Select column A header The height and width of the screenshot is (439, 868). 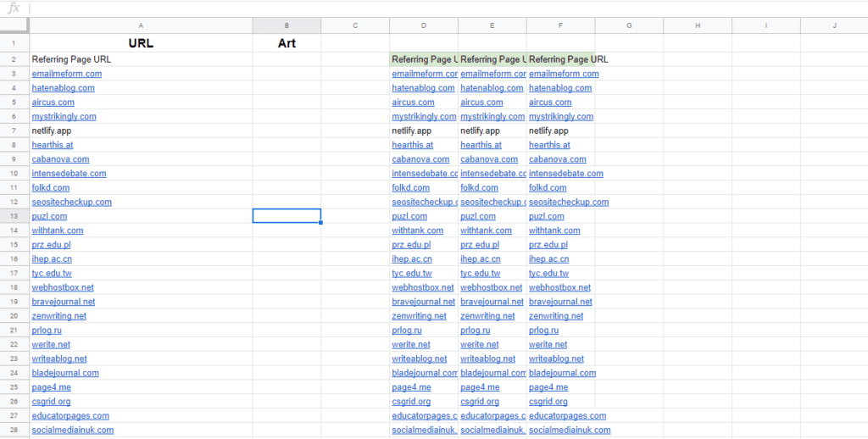pos(142,25)
